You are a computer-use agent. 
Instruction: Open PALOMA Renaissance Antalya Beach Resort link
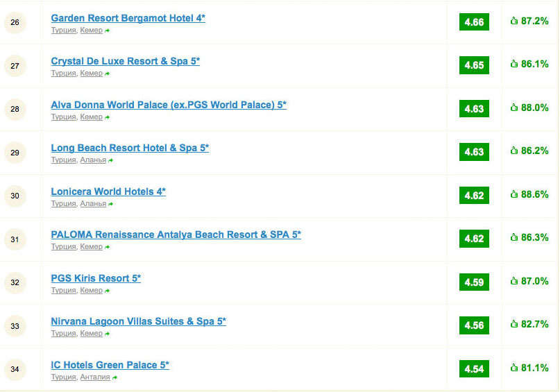176,235
